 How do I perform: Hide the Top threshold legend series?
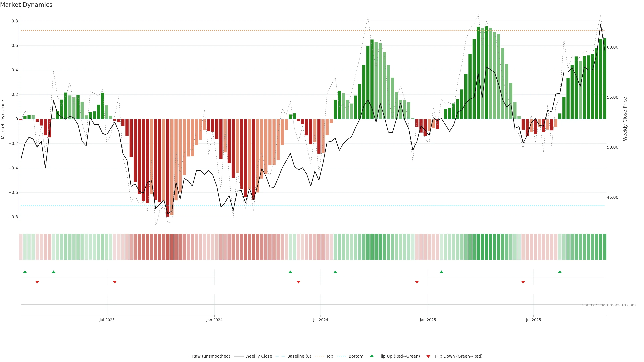tap(330, 356)
